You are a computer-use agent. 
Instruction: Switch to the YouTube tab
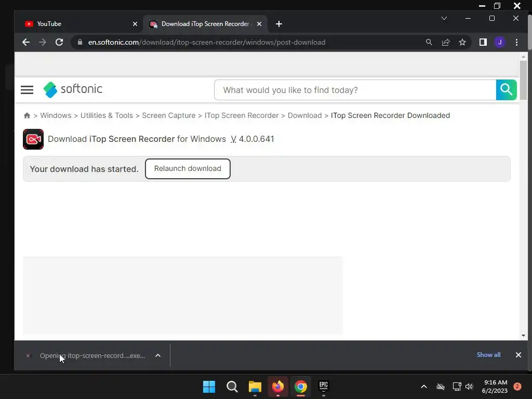[79, 24]
